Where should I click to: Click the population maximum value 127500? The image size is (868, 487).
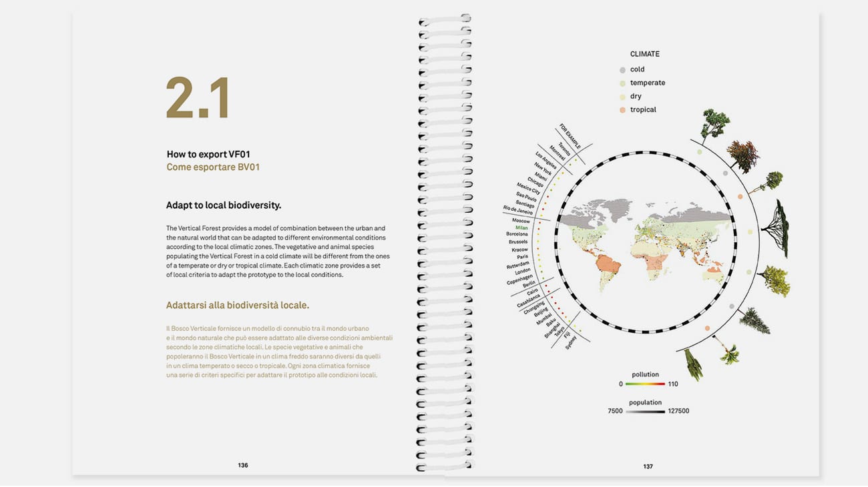(678, 411)
